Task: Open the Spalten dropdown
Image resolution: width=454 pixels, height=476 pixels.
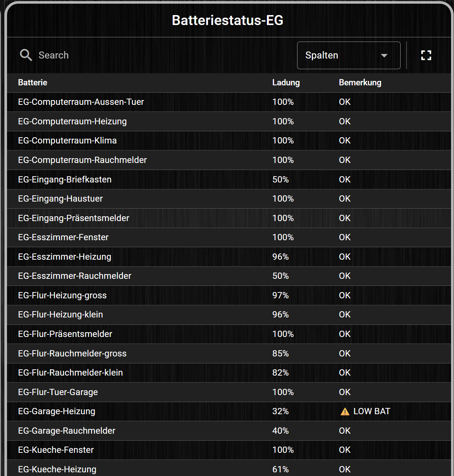Action: (348, 55)
